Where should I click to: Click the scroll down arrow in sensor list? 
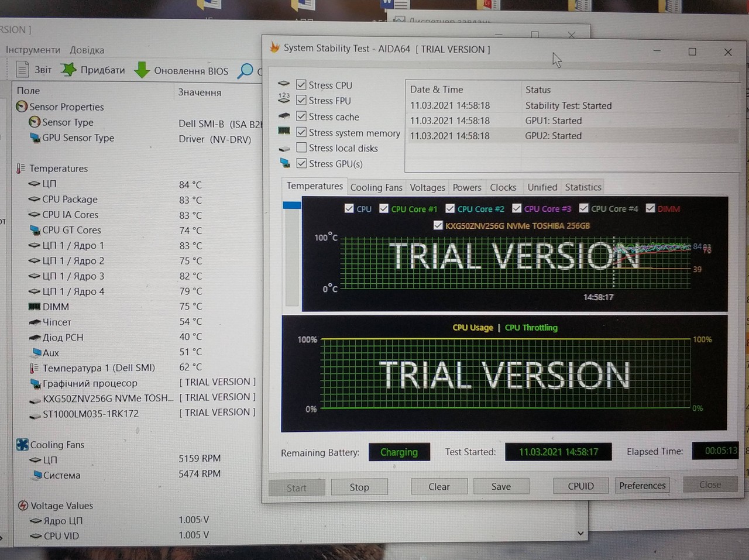point(580,533)
